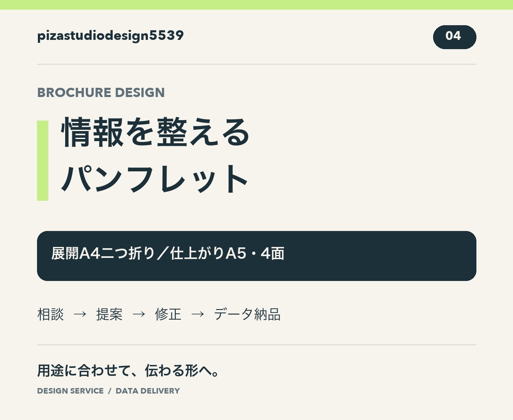Click the arrow between 相談 and 提案
This screenshot has height=420, width=513.
pos(80,314)
